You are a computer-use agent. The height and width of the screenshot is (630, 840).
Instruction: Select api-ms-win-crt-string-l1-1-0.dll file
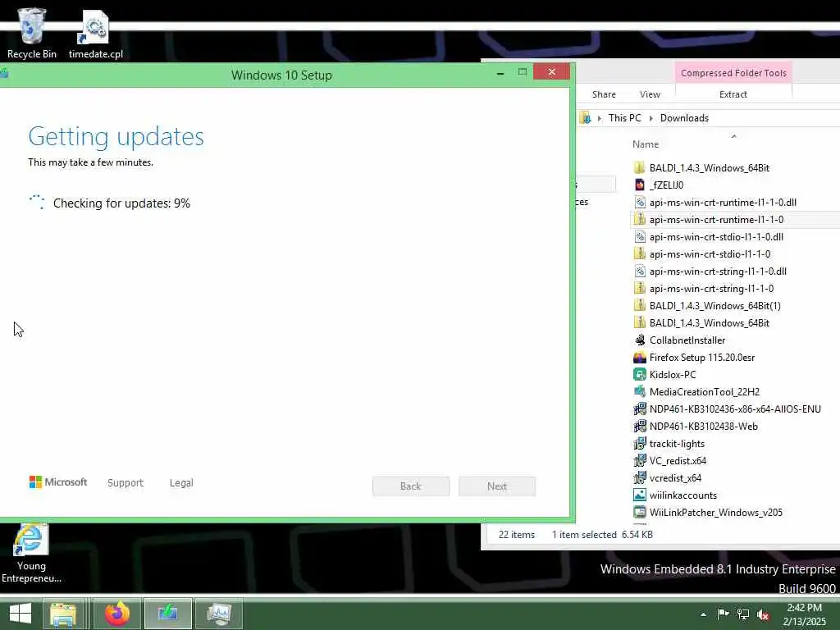(x=718, y=271)
